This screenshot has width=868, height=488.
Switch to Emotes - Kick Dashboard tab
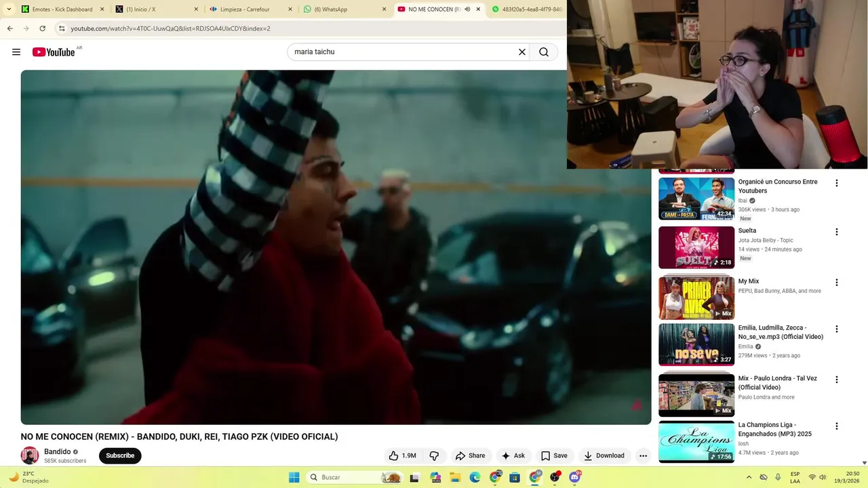(x=61, y=9)
